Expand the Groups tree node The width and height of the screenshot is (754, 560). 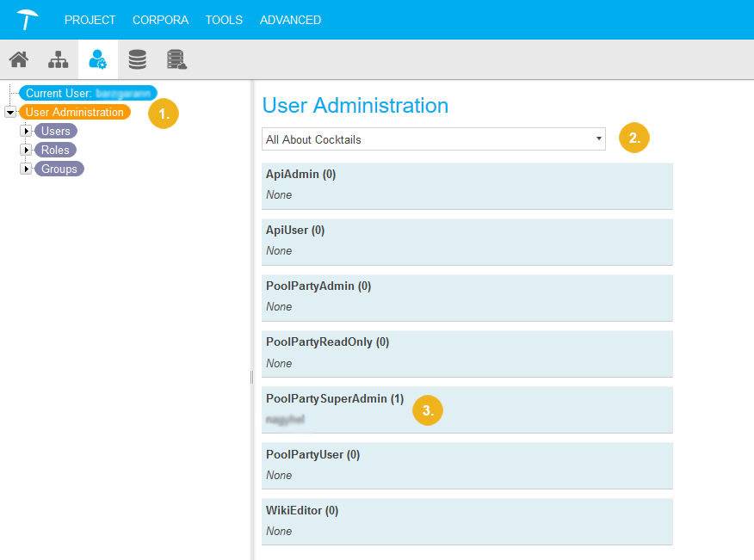pyautogui.click(x=26, y=169)
